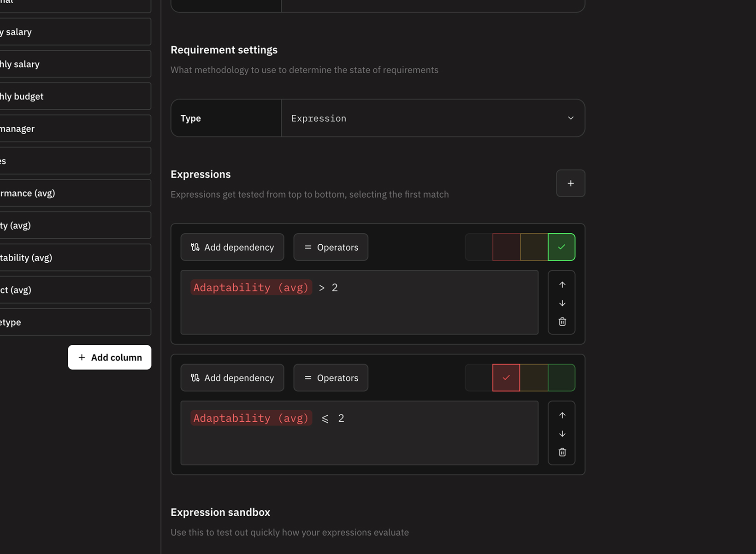This screenshot has width=756, height=554.
Task: Select yellow state swatch in second expression
Action: (x=534, y=378)
